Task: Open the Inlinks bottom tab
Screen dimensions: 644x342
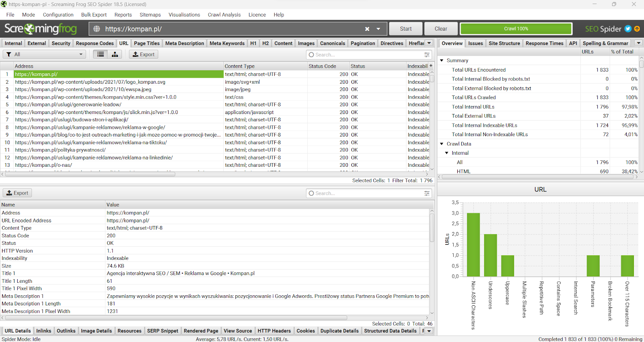Action: pos(44,331)
